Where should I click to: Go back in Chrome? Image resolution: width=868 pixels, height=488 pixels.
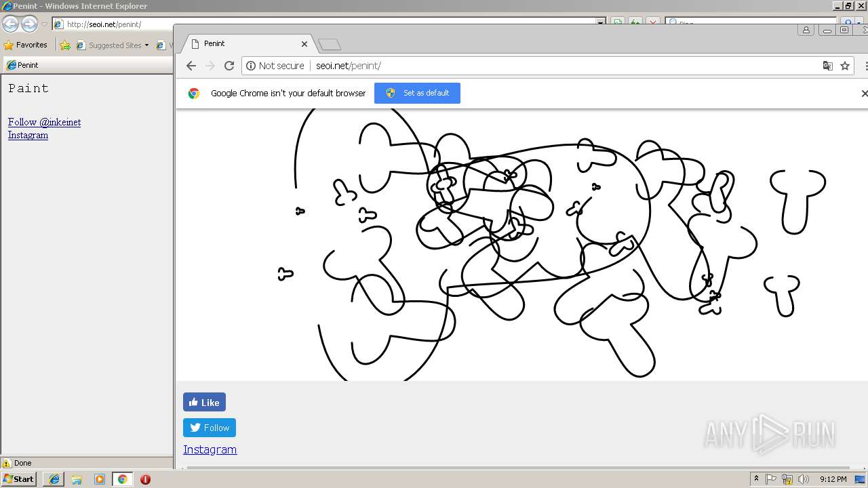point(191,66)
